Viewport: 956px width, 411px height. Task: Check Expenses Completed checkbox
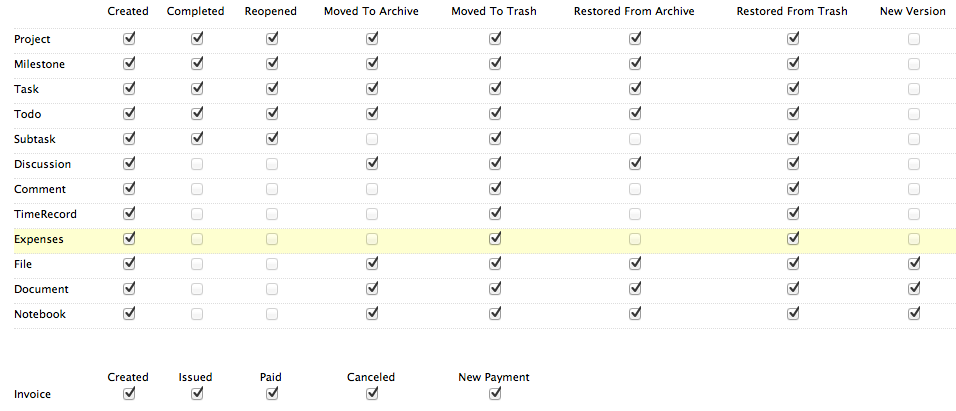(x=197, y=239)
